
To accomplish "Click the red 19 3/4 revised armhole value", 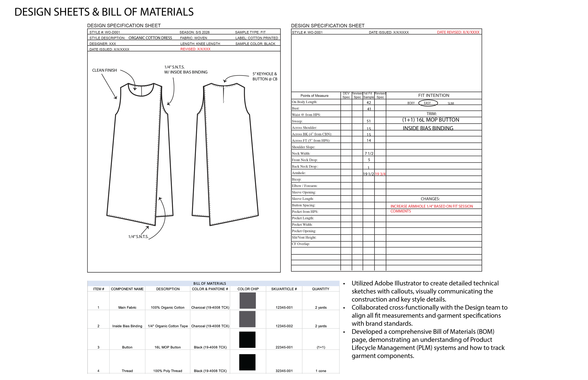I will pos(380,174).
